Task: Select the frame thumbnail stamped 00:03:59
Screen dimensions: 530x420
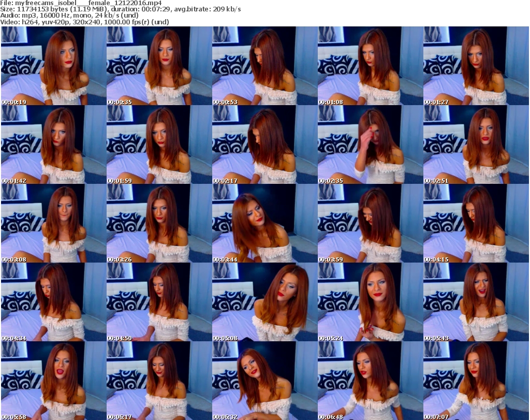Action: [370, 223]
